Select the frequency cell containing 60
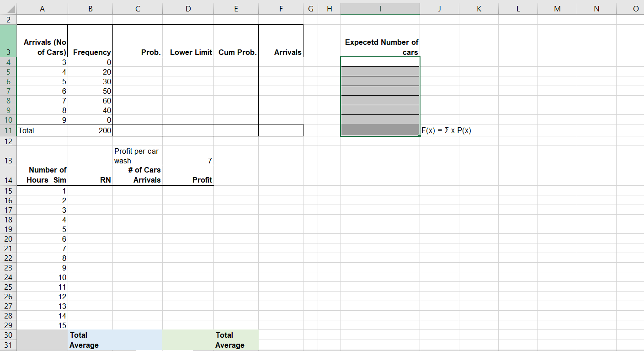Viewport: 644px width, 351px height. click(90, 100)
